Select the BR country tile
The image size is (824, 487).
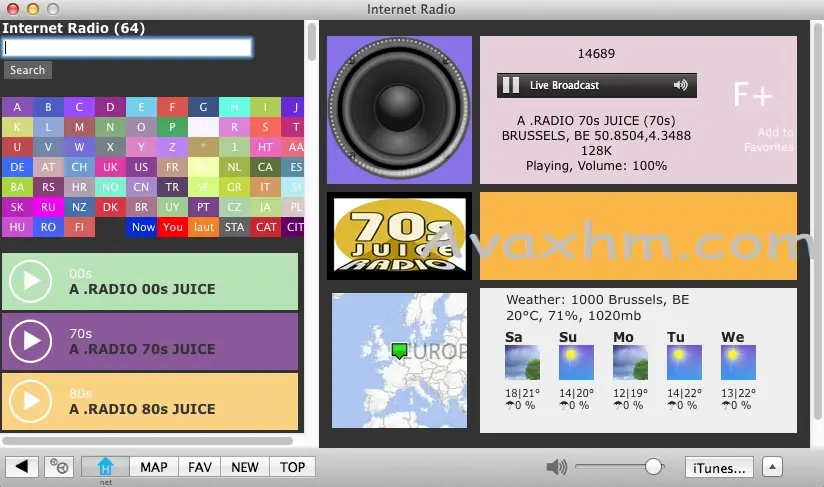coord(141,207)
